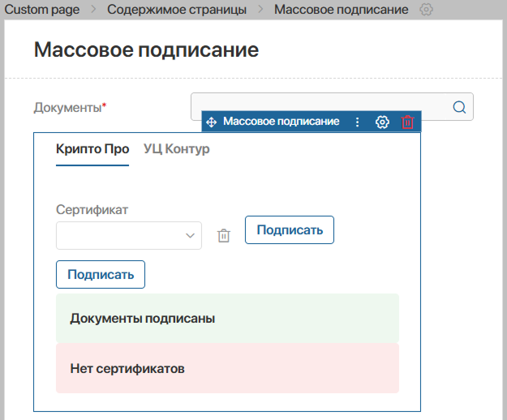Image resolution: width=507 pixels, height=420 pixels.
Task: Click the Документы field label
Action: tap(70, 107)
